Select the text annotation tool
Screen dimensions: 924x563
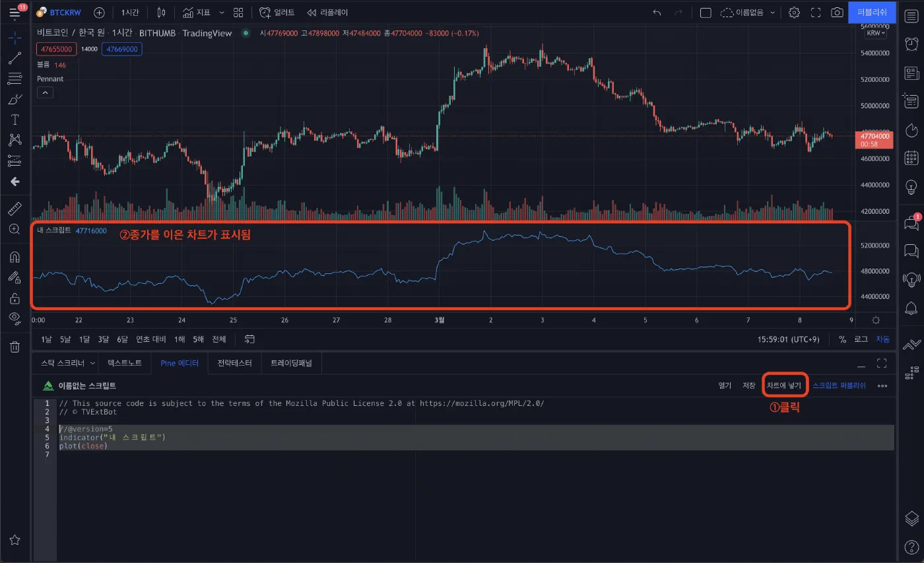[15, 119]
